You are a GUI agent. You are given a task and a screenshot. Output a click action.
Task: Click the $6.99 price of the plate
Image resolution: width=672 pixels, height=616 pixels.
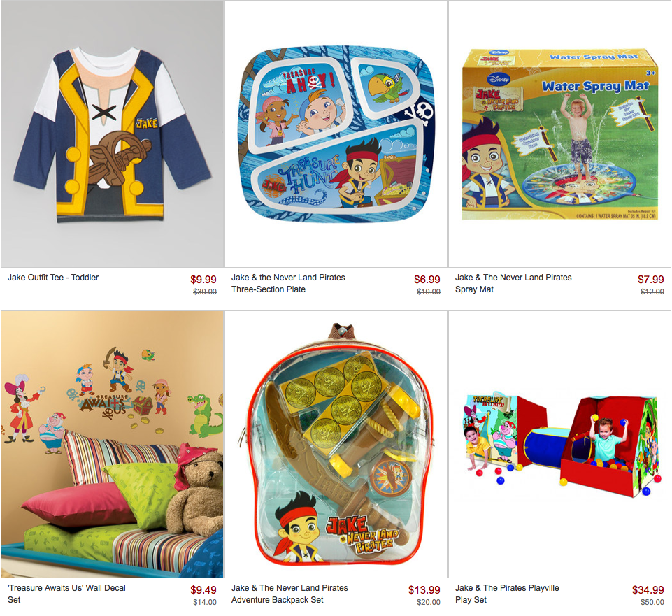pyautogui.click(x=427, y=280)
